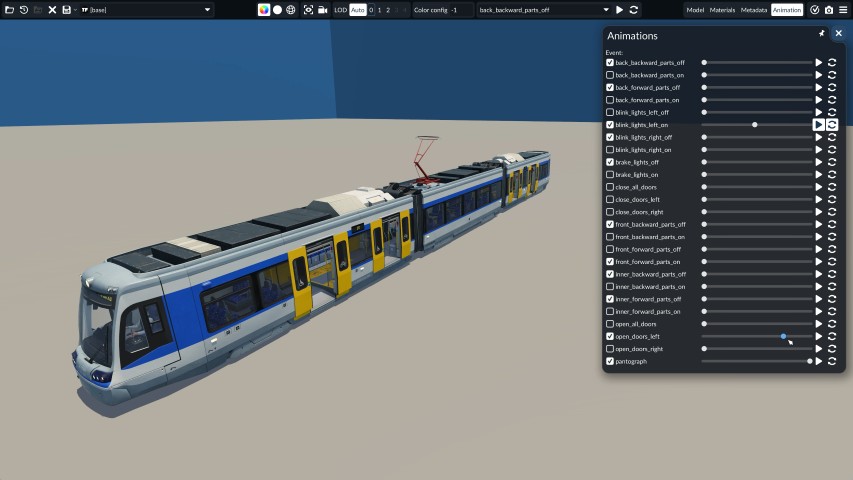Uncheck the pantograph animation checkbox
This screenshot has height=480, width=853.
[610, 361]
